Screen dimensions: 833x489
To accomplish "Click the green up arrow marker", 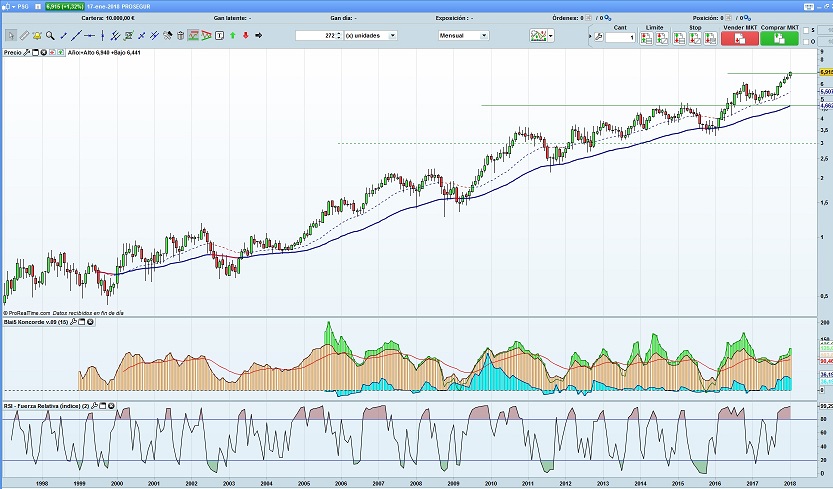I will (x=231, y=36).
